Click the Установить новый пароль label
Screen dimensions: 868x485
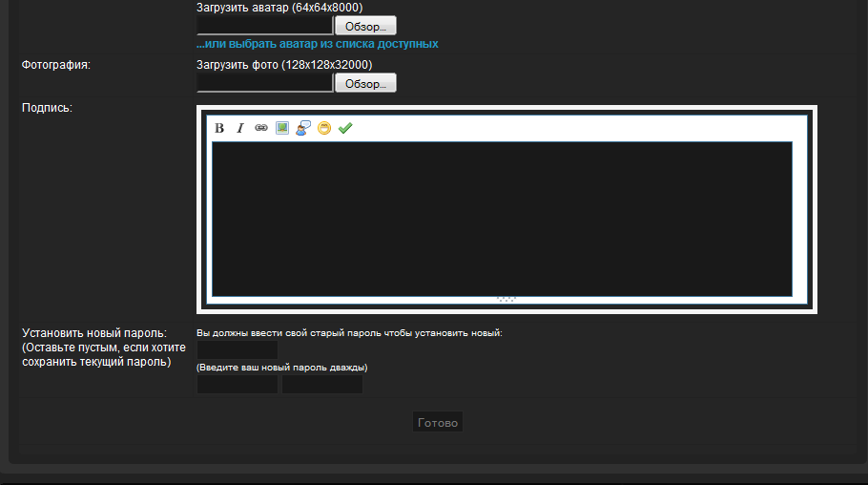click(93, 333)
